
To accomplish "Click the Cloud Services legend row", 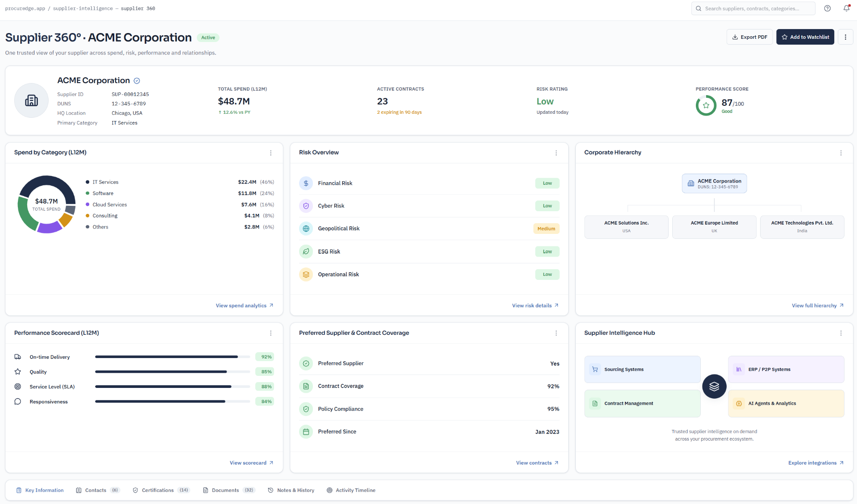I will pyautogui.click(x=180, y=204).
